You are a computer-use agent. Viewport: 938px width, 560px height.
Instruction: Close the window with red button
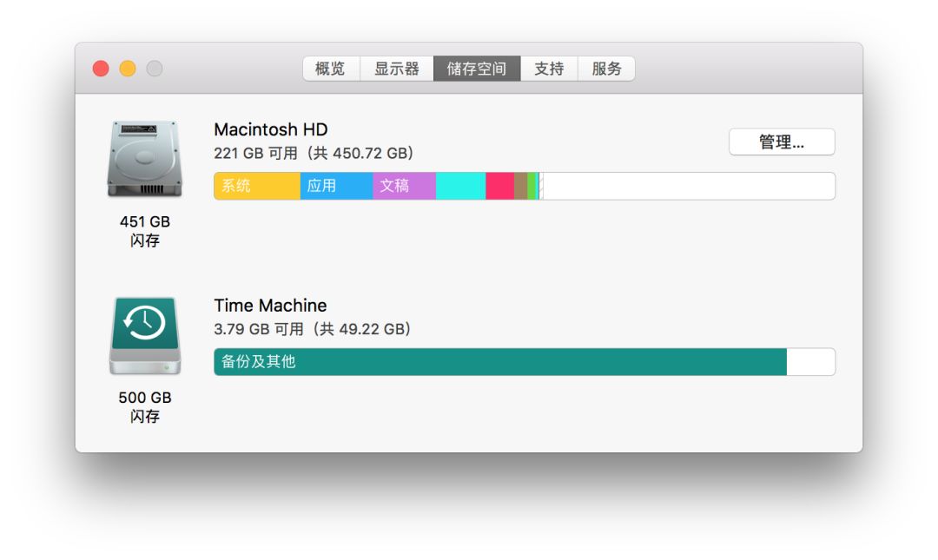101,69
